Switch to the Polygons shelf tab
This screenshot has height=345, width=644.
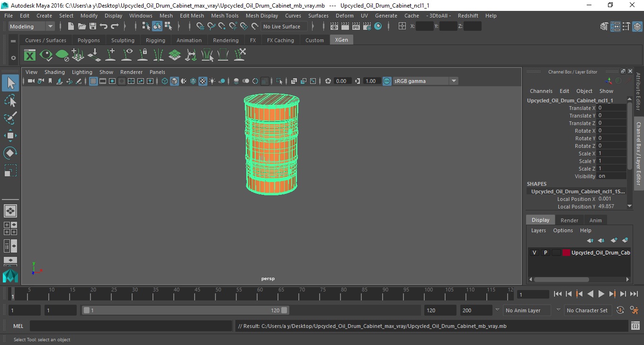(89, 40)
